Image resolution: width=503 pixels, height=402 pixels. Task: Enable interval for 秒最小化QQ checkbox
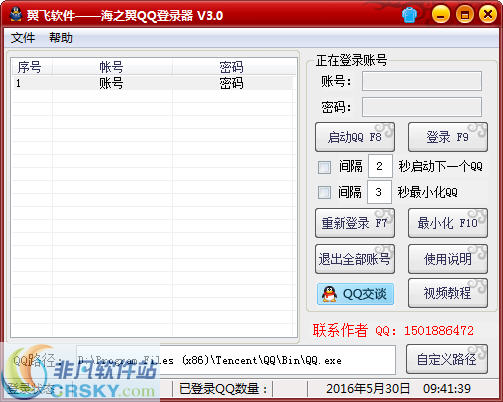(324, 192)
